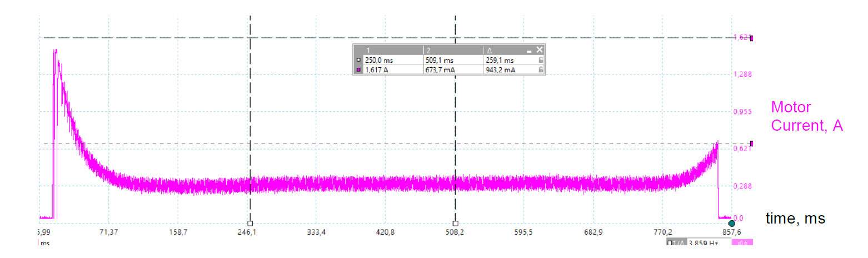
Task: Click the 333,4 time axis label
Action: [316, 231]
